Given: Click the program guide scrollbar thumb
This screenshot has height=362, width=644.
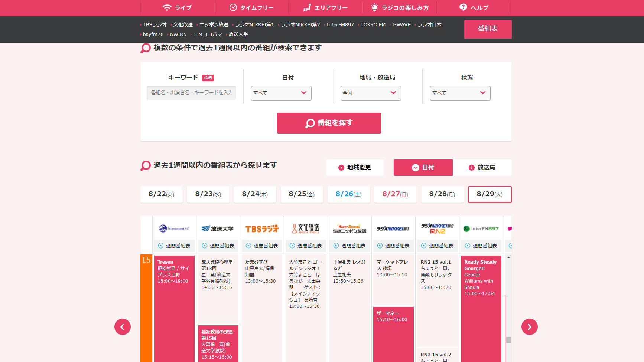Looking at the screenshot, I should (x=509, y=340).
